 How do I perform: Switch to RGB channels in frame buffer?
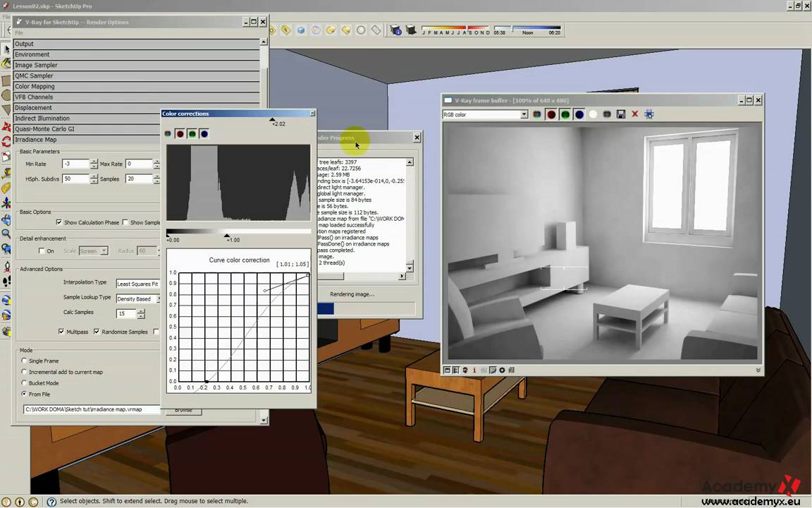coord(537,114)
